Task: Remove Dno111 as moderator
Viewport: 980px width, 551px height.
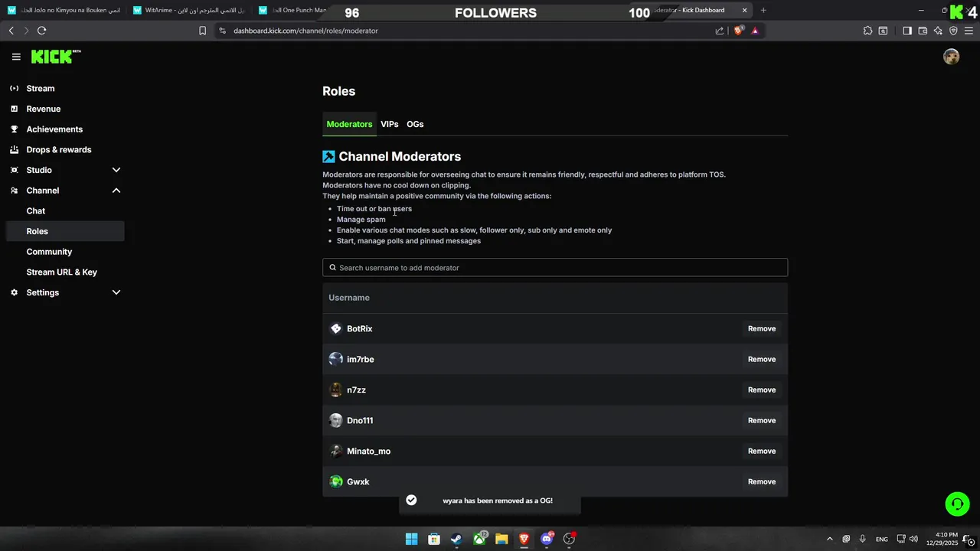Action: point(762,420)
